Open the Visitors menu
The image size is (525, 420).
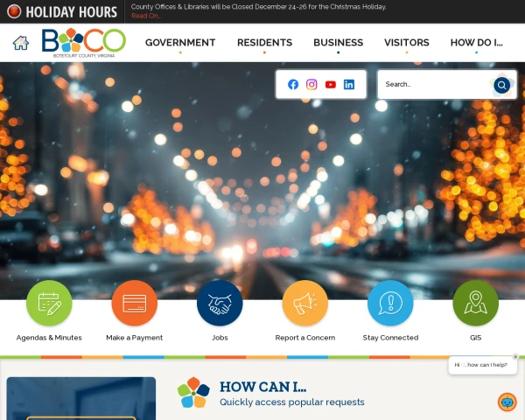pyautogui.click(x=407, y=43)
